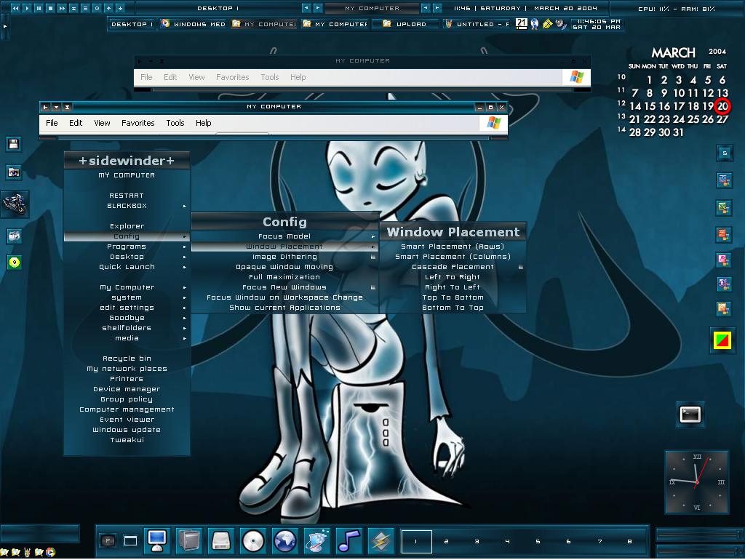
Task: Open the hard drive icon in the dock
Action: 221,540
